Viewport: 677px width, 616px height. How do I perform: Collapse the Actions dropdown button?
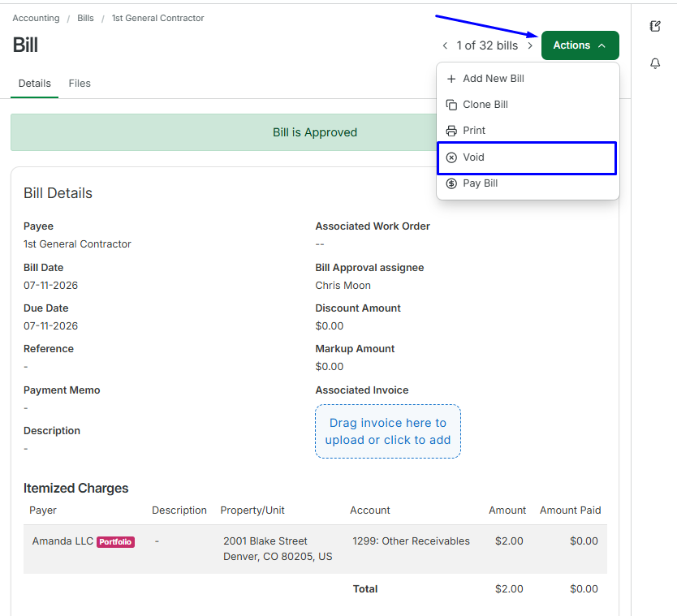tap(580, 45)
